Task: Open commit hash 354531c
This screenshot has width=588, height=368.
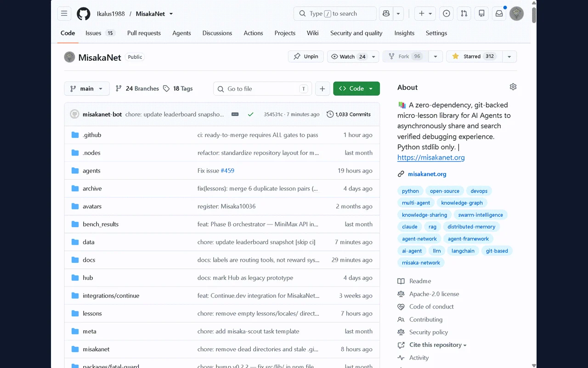Action: tap(273, 115)
